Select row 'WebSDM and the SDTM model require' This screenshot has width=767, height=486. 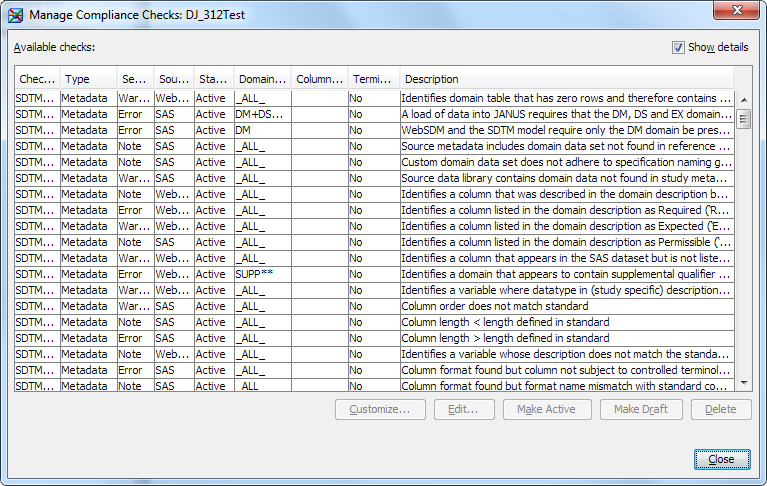374,131
